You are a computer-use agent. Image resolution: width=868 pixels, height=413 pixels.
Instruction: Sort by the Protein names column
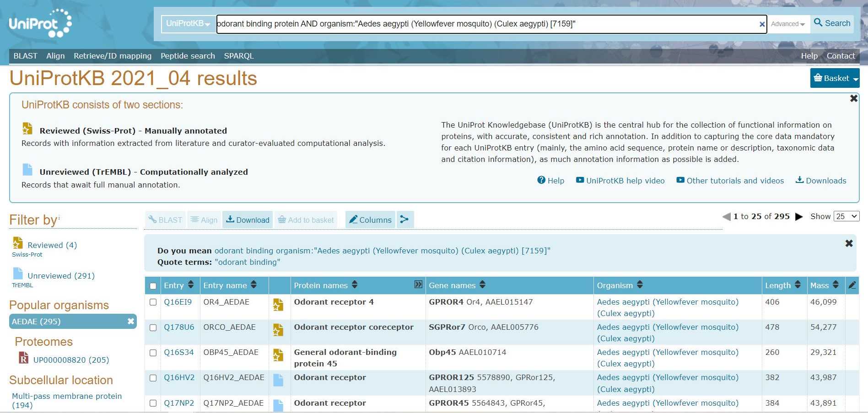coord(355,285)
